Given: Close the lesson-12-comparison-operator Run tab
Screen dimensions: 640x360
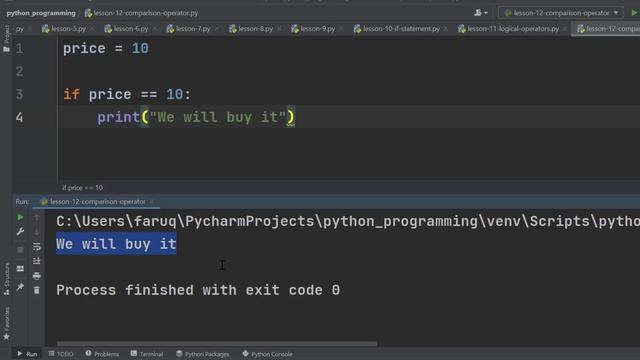Looking at the screenshot, I should pos(152,202).
